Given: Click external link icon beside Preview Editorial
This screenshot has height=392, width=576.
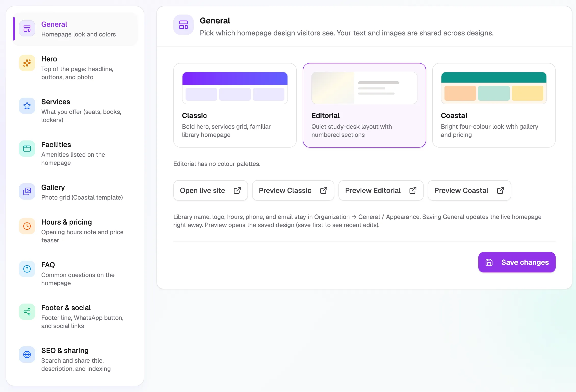Looking at the screenshot, I should 413,190.
